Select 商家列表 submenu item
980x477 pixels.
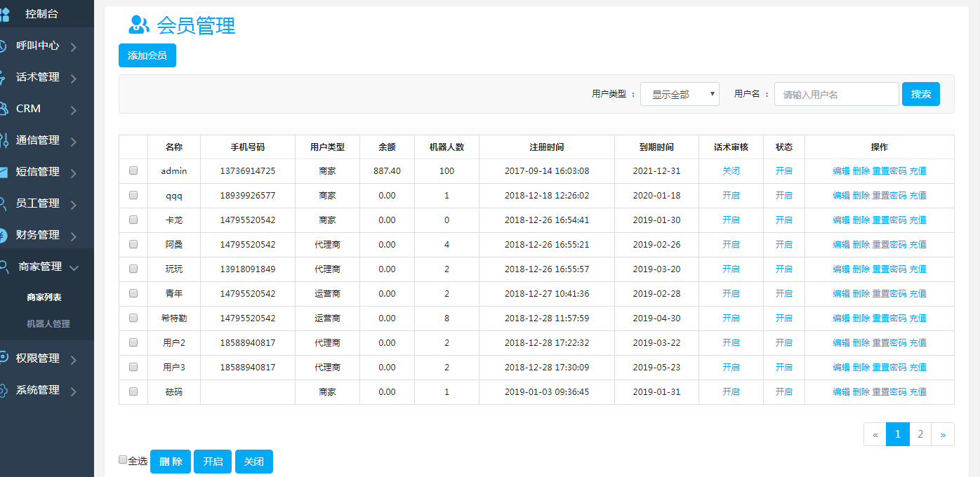(44, 297)
